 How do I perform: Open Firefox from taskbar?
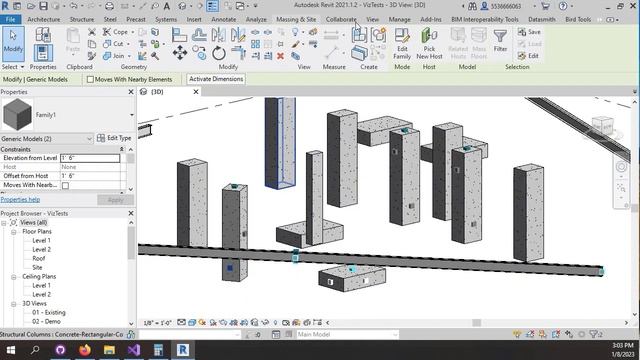[x=85, y=350]
